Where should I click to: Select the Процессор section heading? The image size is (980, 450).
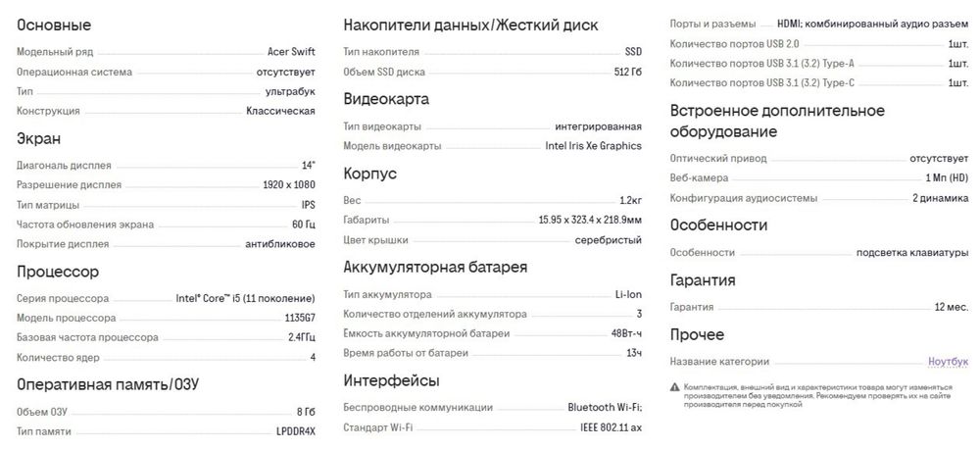click(x=58, y=272)
